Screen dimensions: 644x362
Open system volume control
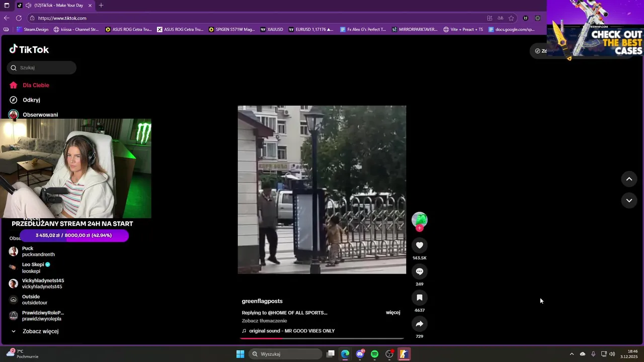[612, 354]
